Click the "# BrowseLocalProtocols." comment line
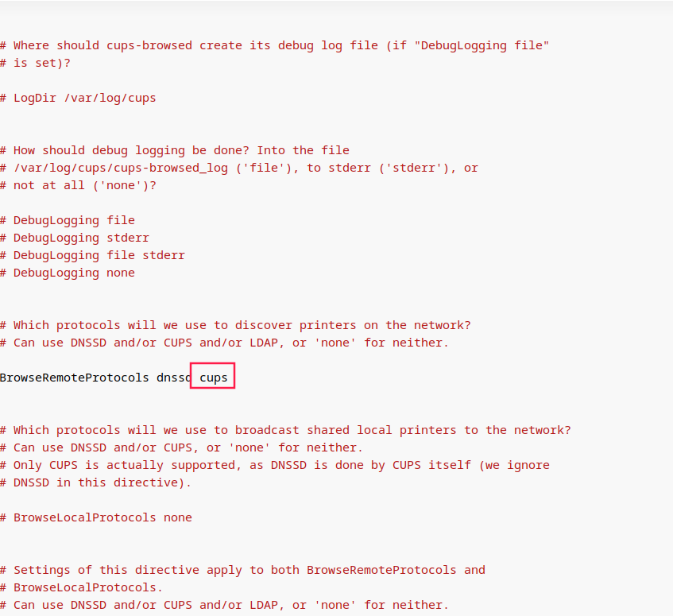The width and height of the screenshot is (673, 616). click(x=82, y=587)
